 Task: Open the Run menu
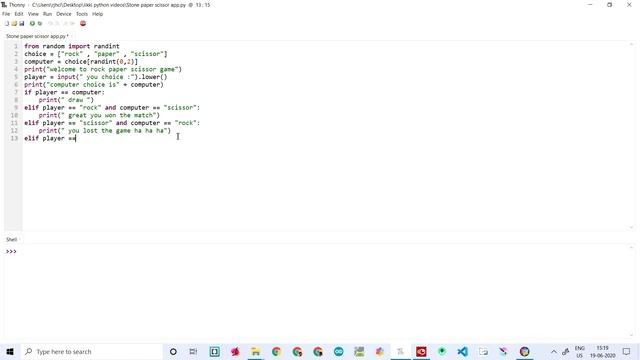(47, 14)
